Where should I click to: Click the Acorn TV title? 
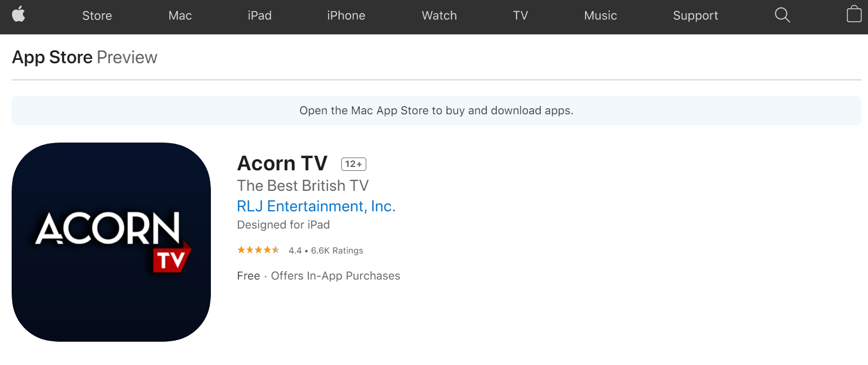point(282,164)
